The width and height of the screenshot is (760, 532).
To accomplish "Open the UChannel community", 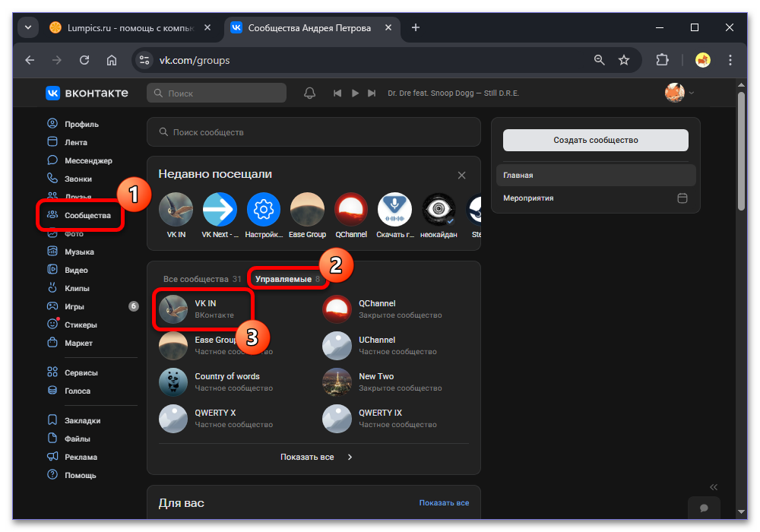I will [381, 346].
